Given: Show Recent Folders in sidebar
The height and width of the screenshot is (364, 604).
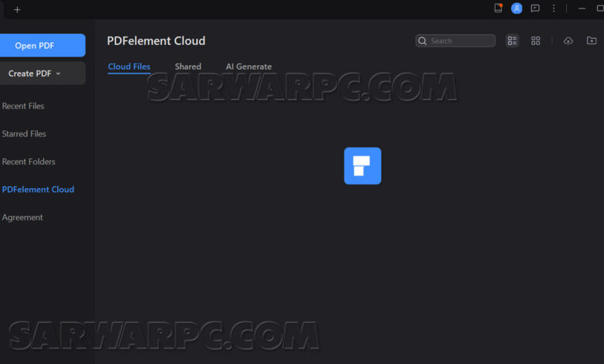Looking at the screenshot, I should [x=29, y=162].
